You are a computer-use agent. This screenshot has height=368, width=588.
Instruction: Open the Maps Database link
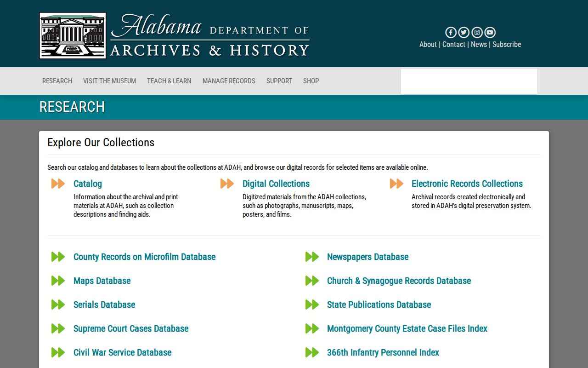102,281
